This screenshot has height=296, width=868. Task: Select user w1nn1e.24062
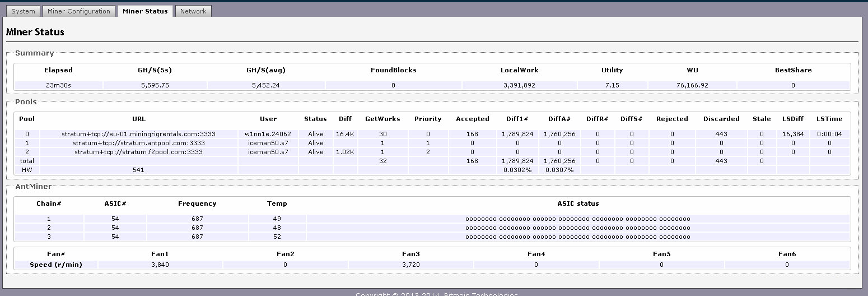268,134
